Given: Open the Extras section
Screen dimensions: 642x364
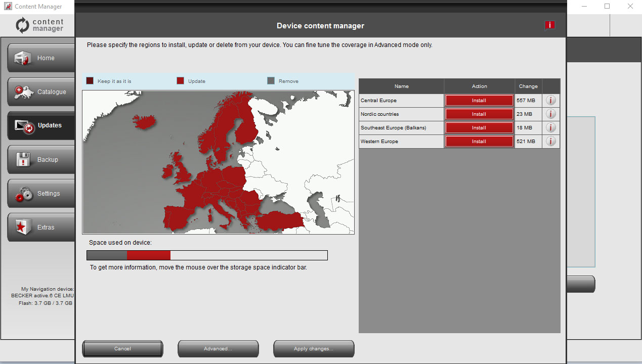Looking at the screenshot, I should pyautogui.click(x=41, y=227).
